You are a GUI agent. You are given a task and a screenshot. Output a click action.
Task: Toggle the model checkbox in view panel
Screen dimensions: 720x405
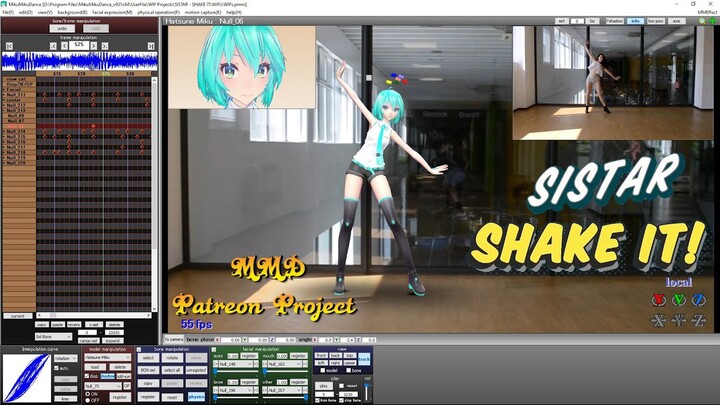[322, 370]
